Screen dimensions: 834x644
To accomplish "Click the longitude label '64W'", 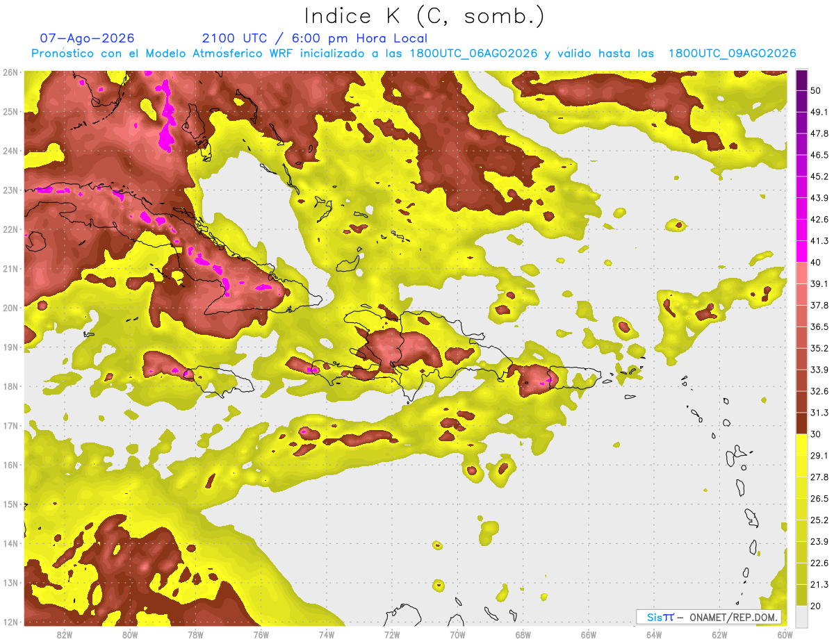I will coord(654,634).
